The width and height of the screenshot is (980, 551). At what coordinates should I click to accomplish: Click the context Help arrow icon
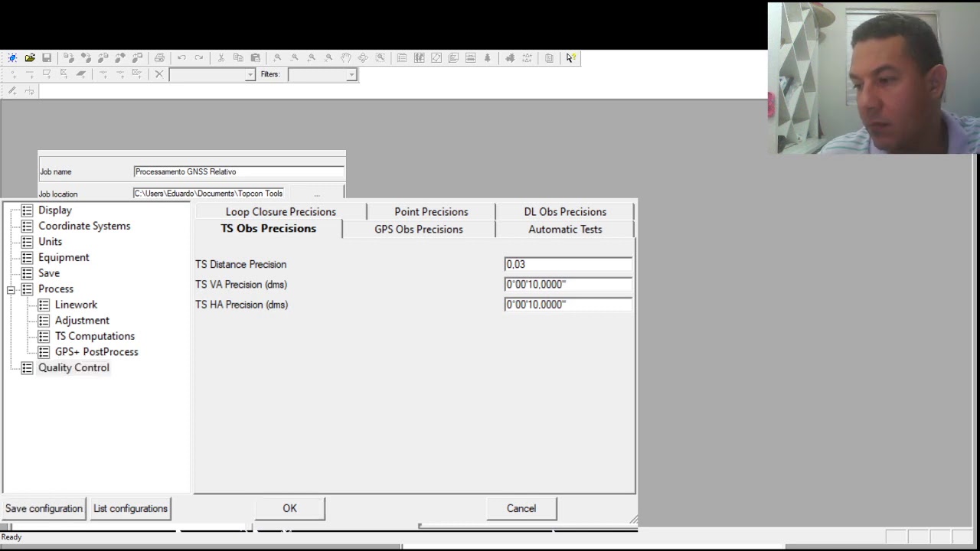click(x=571, y=58)
